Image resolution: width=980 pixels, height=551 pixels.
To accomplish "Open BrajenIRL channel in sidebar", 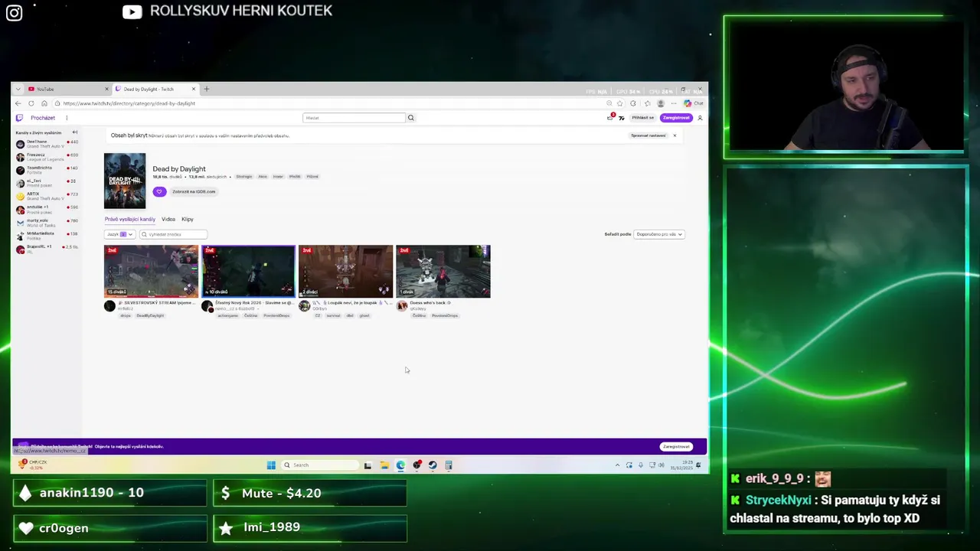I will coord(47,248).
